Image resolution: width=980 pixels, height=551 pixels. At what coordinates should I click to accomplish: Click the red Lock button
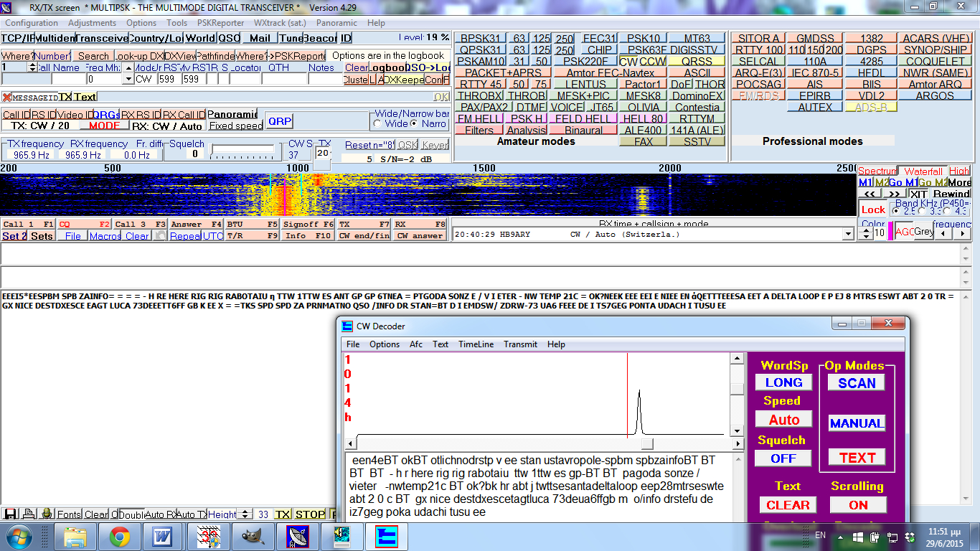873,209
